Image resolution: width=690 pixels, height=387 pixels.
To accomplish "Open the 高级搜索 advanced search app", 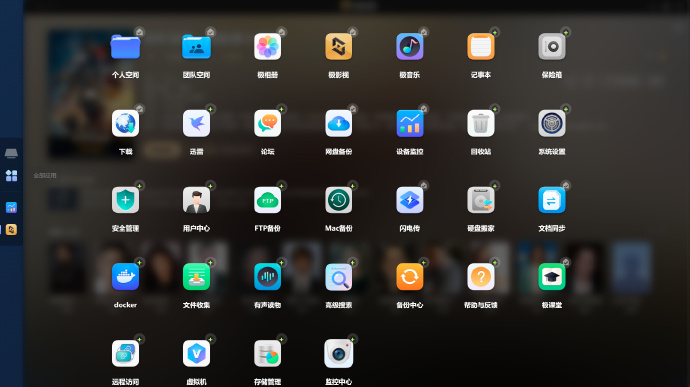I will (338, 277).
